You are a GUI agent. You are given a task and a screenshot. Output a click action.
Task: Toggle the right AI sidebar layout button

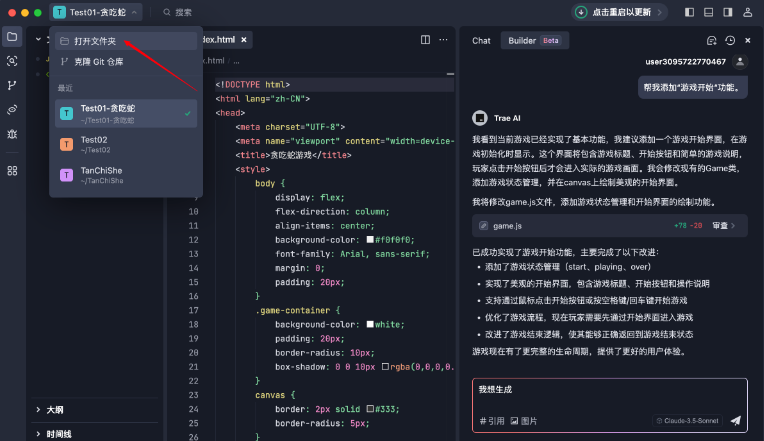[727, 12]
